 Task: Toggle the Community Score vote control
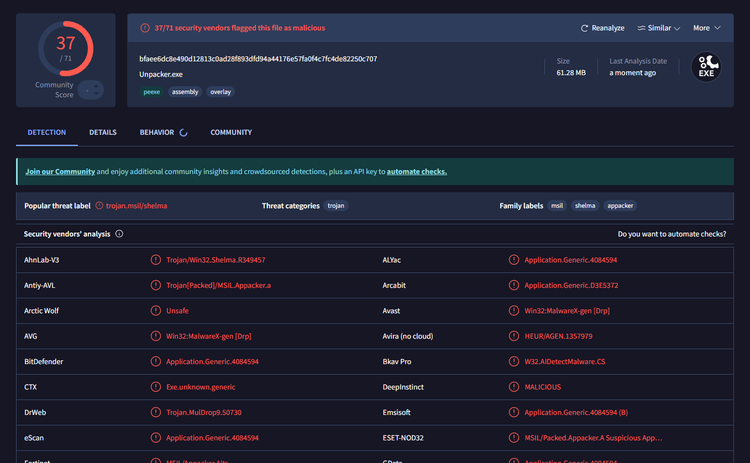[91, 90]
